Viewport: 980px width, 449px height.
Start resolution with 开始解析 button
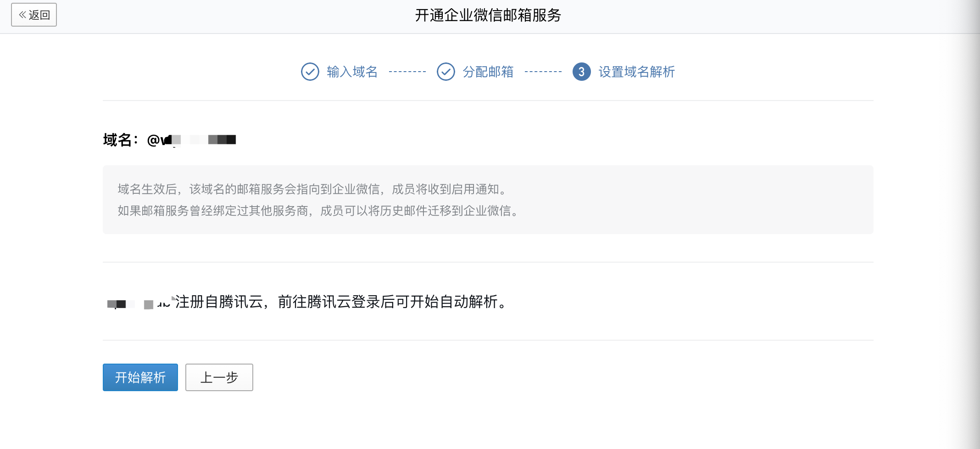[140, 377]
